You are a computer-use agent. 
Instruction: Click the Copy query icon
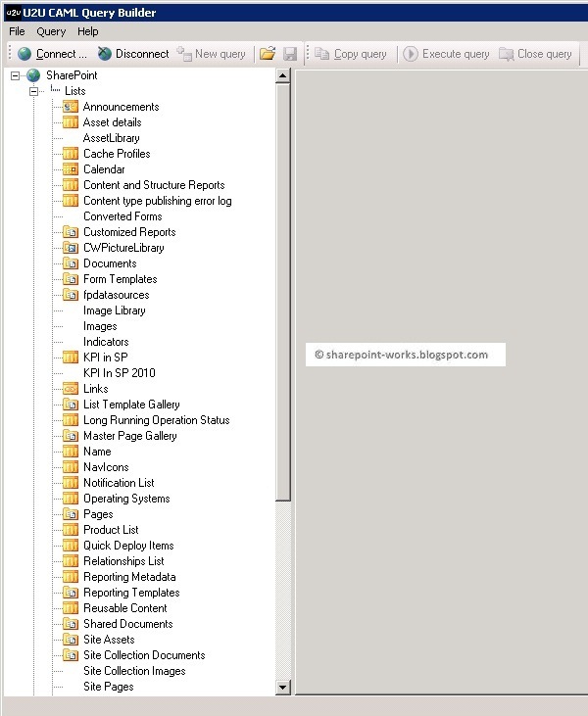coord(322,54)
